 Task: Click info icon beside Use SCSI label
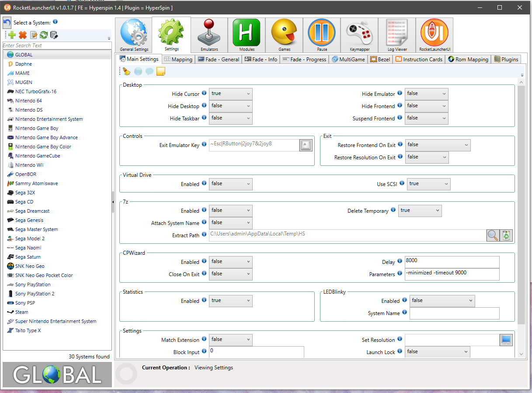[x=402, y=184]
